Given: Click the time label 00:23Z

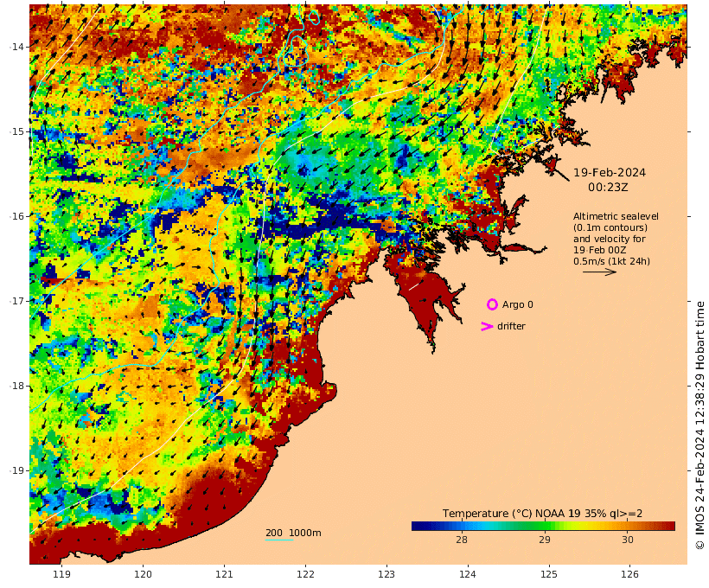Looking at the screenshot, I should pyautogui.click(x=608, y=188).
